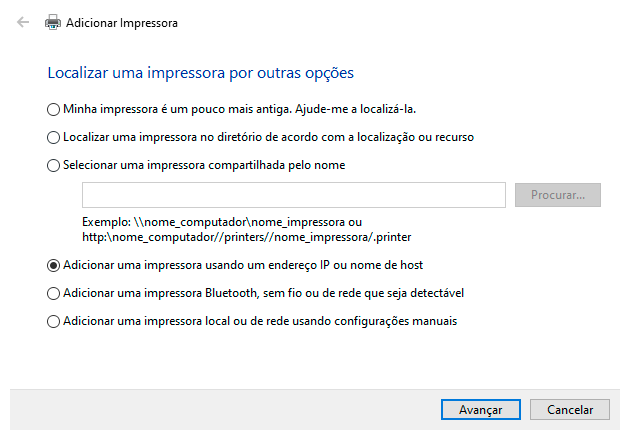Choose the 'Localizar uma impressora no diretório' radio button
The height and width of the screenshot is (430, 630).
tap(53, 137)
